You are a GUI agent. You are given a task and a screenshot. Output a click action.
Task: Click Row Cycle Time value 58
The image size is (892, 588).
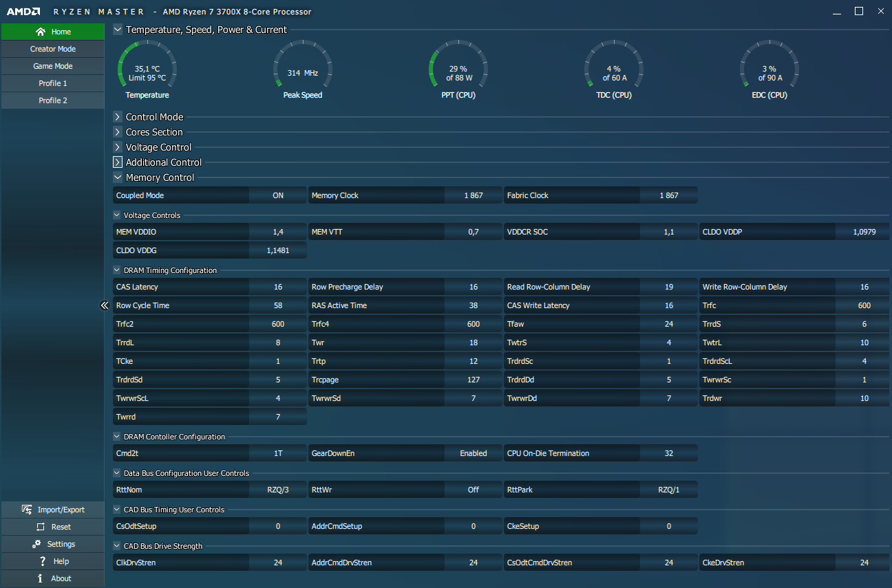(x=278, y=305)
